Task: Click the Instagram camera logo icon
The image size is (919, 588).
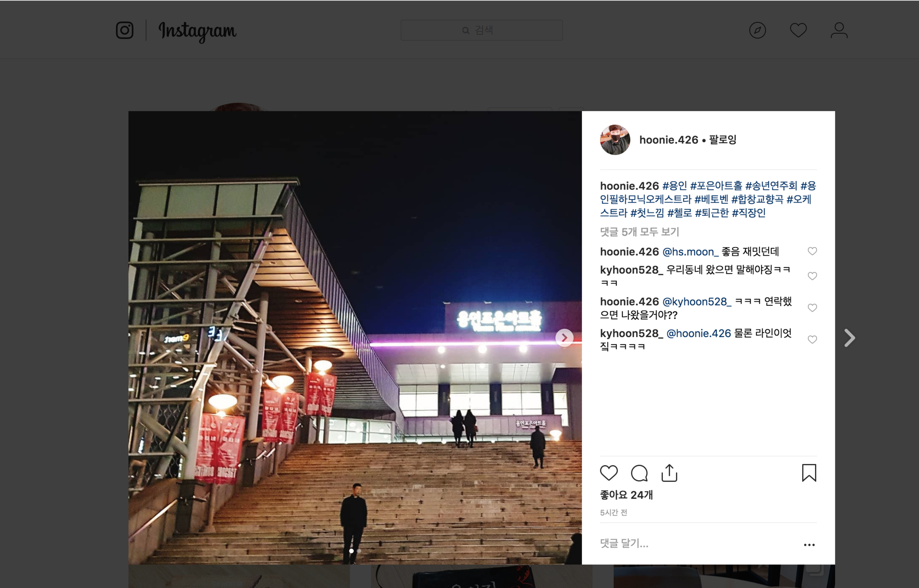Action: coord(125,30)
